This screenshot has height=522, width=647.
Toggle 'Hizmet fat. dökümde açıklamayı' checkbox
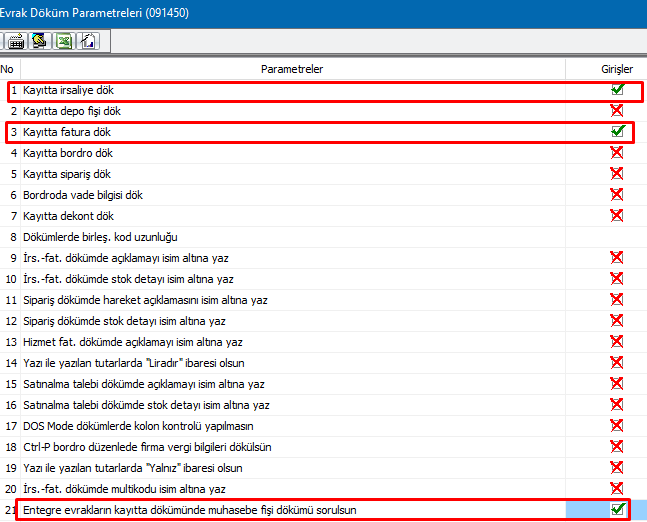(x=617, y=342)
